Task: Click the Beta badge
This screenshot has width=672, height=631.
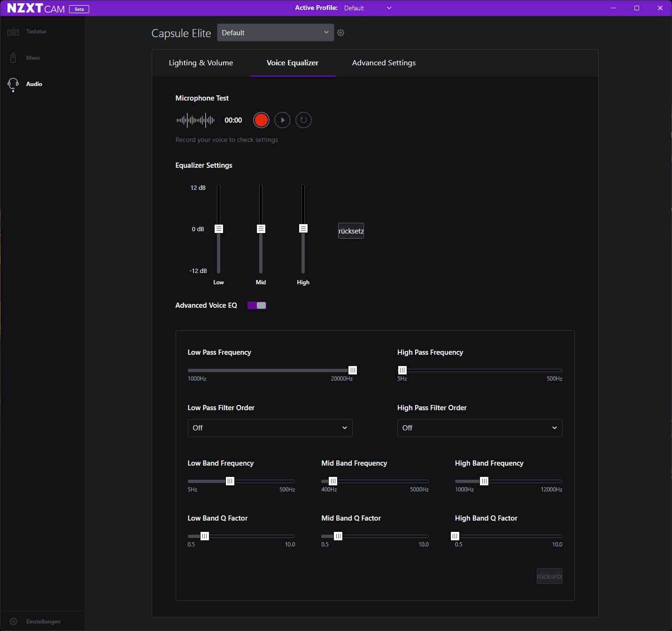Action: pyautogui.click(x=79, y=9)
